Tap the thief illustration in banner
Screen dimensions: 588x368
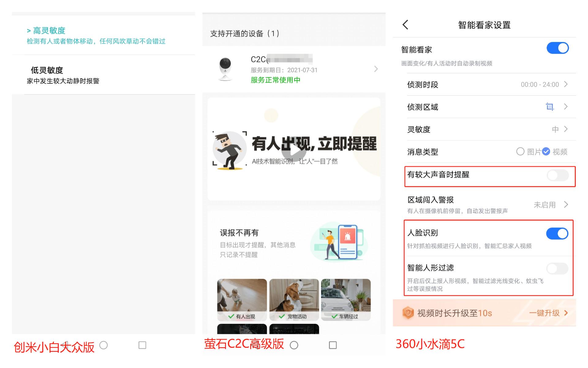coord(230,150)
